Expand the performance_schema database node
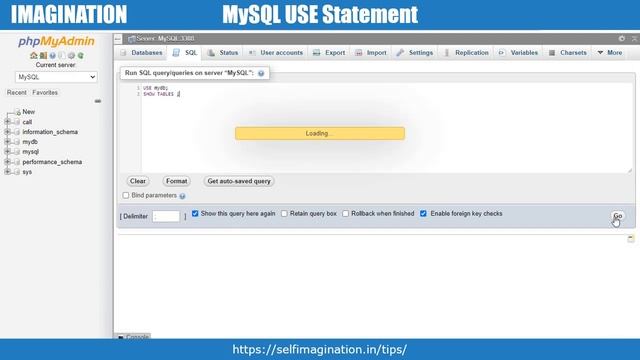640x360 pixels. coord(7,162)
